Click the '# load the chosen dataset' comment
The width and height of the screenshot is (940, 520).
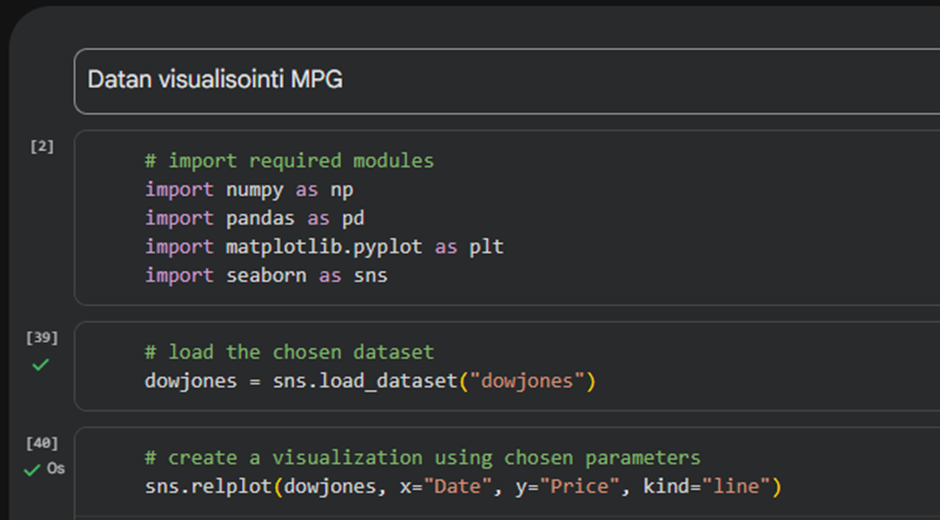coord(289,352)
